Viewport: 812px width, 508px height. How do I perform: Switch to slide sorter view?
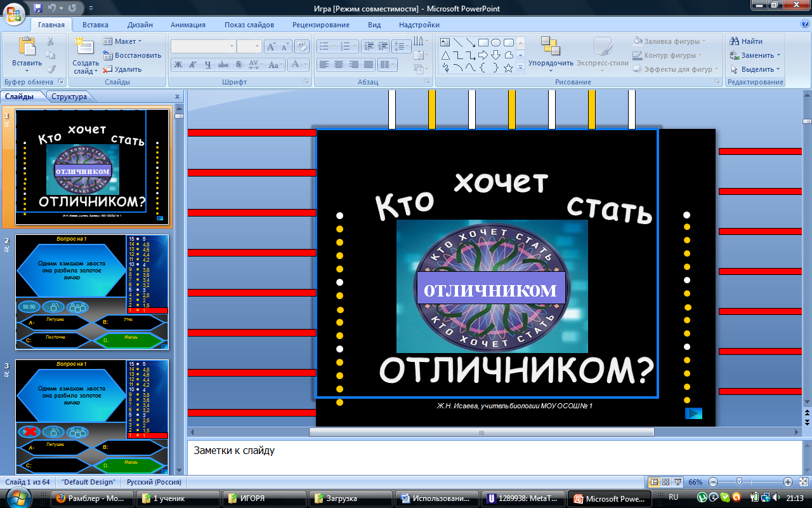666,482
